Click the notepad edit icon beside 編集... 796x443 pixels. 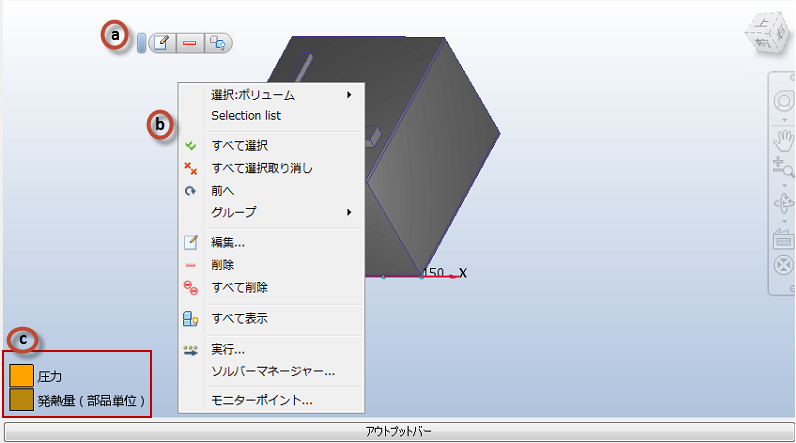[190, 242]
